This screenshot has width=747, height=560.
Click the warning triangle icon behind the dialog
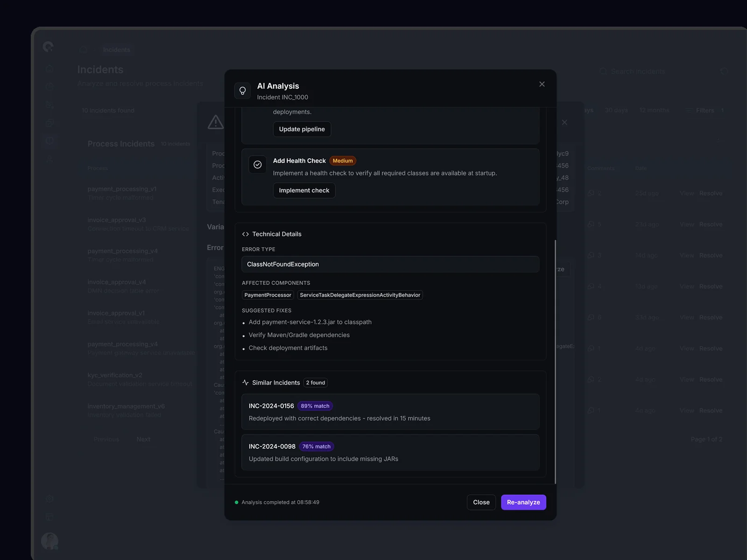[215, 122]
